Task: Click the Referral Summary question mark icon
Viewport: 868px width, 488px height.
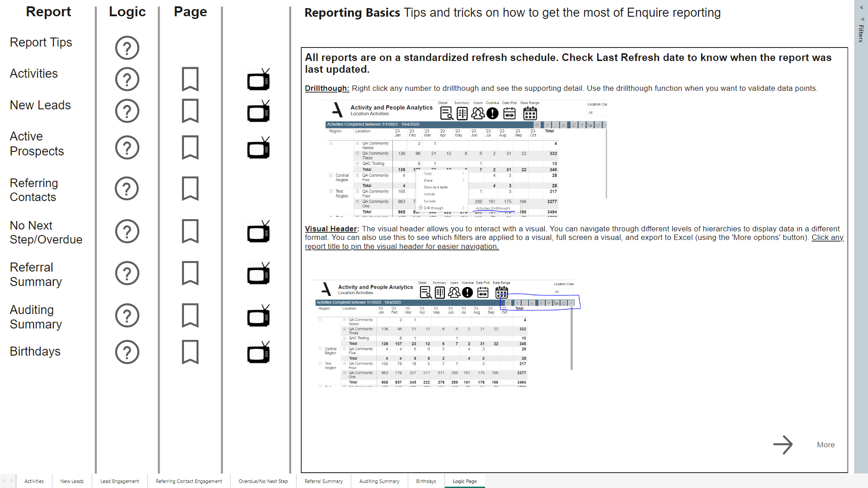Action: click(127, 273)
